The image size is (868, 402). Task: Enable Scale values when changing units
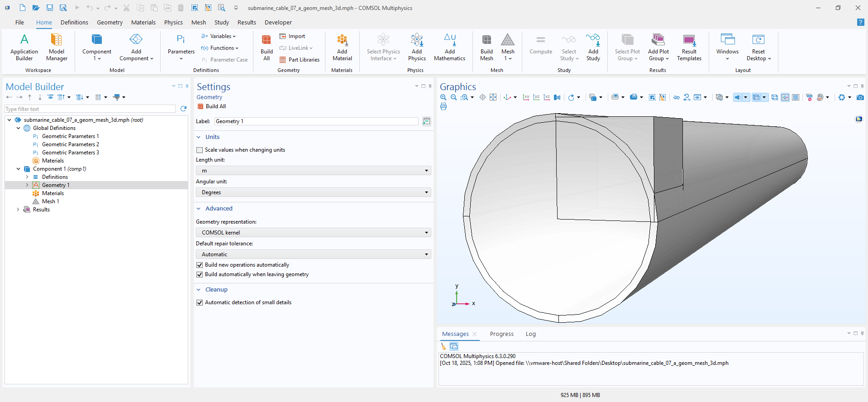200,150
